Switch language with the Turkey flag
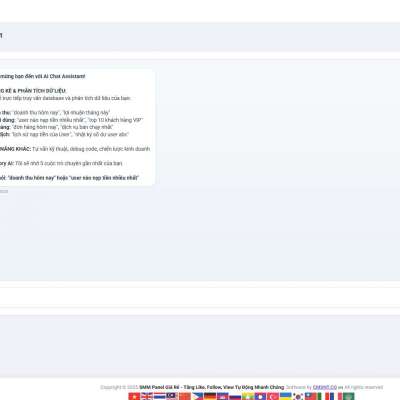Viewport: 400px width, 400px height. click(x=273, y=396)
